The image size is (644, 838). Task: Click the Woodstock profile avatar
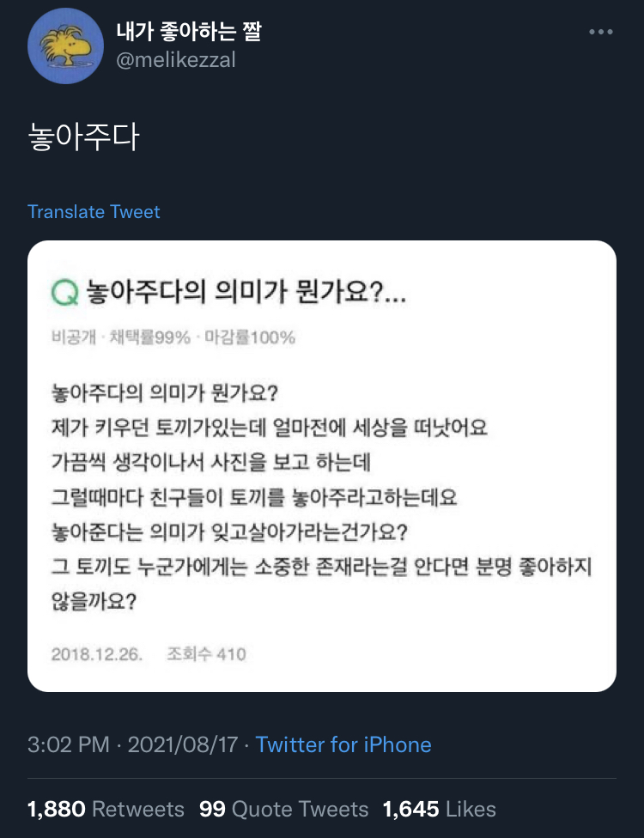(x=65, y=46)
